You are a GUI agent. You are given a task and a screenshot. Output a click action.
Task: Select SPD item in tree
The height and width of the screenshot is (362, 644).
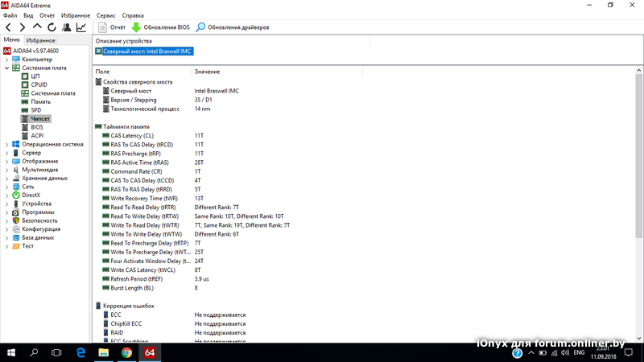[x=36, y=110]
